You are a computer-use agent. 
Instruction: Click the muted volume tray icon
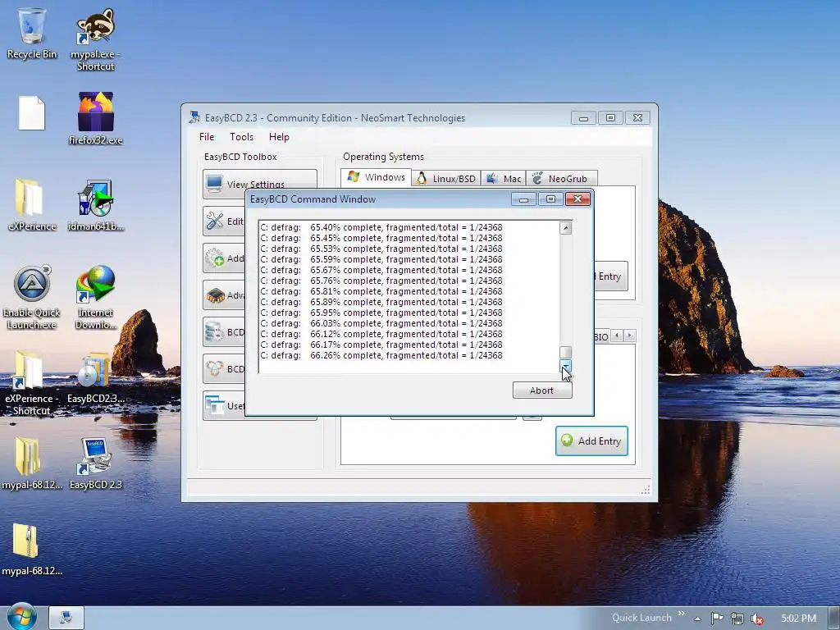click(757, 619)
